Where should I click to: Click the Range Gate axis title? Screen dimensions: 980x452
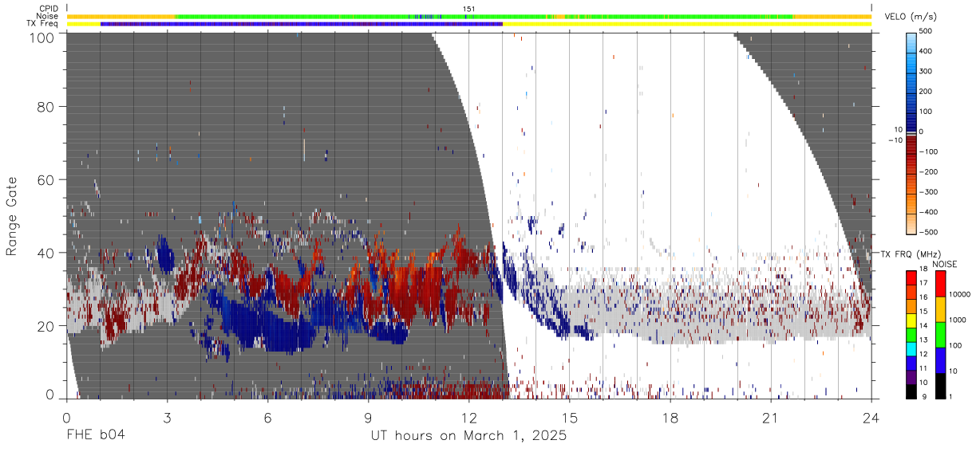coord(12,217)
